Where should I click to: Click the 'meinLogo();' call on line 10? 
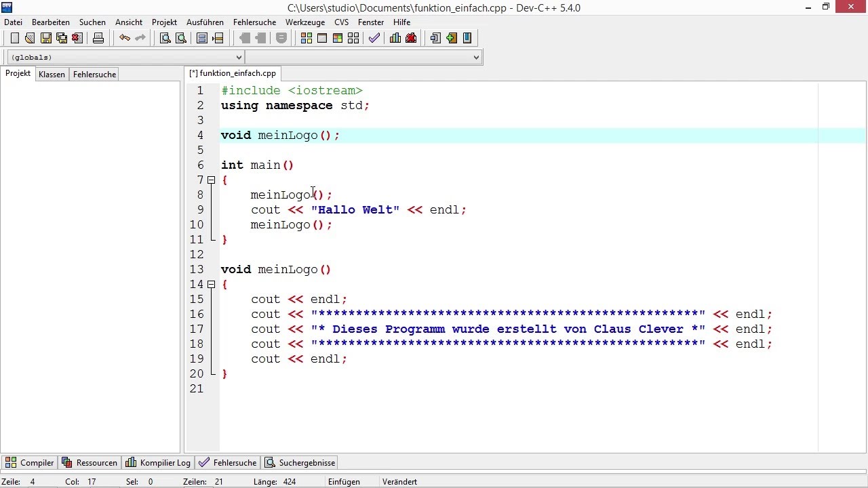pos(292,225)
